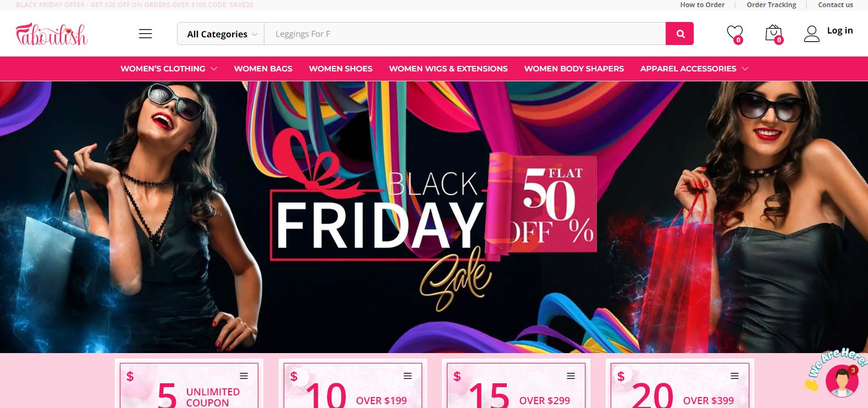The image size is (868, 408).
Task: Expand the Apparel Accessories menu chevron
Action: 745,69
